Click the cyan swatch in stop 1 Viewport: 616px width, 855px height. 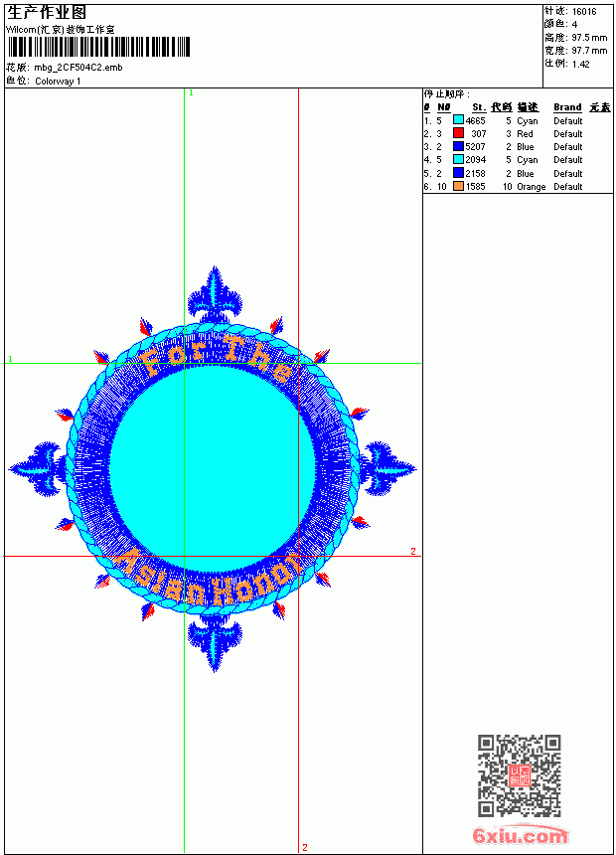coord(458,120)
